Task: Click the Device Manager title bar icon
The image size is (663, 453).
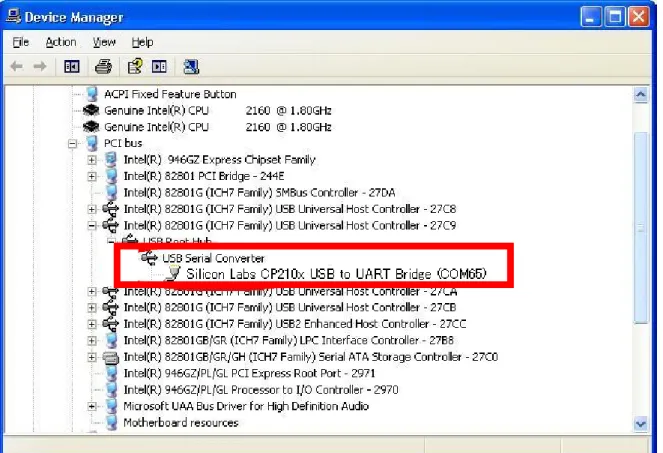Action: click(13, 16)
